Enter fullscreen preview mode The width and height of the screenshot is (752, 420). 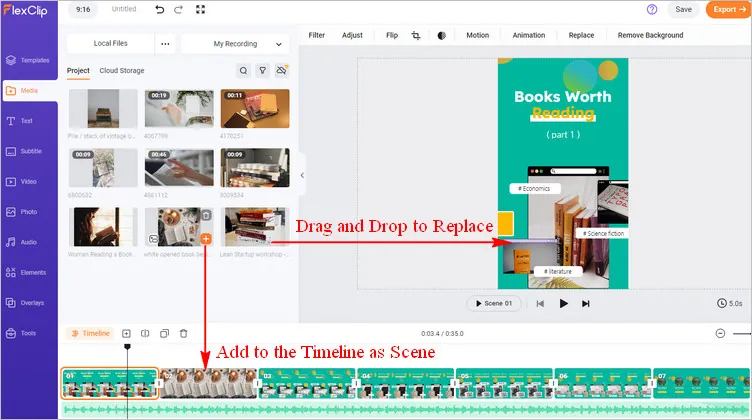[x=200, y=10]
